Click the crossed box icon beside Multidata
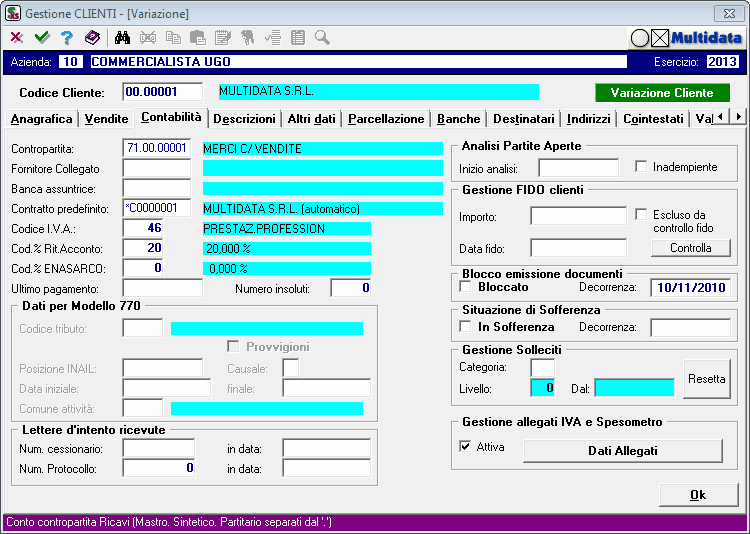The height and width of the screenshot is (534, 750). (660, 38)
